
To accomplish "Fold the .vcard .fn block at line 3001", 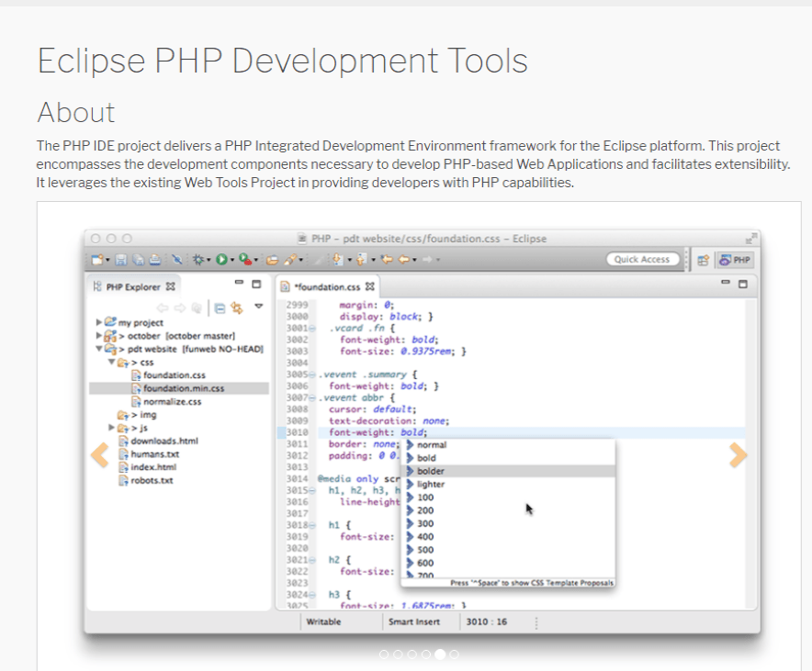I will pyautogui.click(x=312, y=329).
